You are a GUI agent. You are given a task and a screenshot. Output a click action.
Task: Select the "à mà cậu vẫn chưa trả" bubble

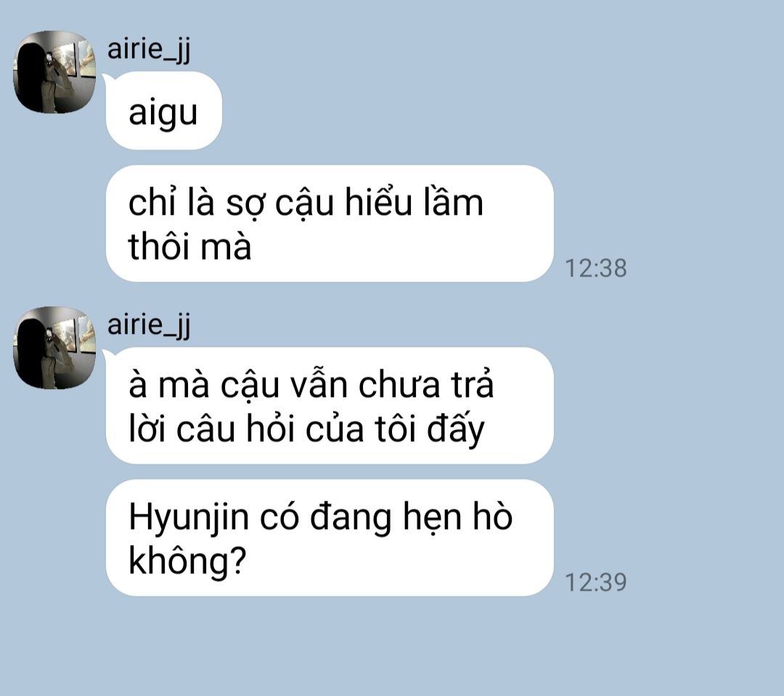click(330, 406)
